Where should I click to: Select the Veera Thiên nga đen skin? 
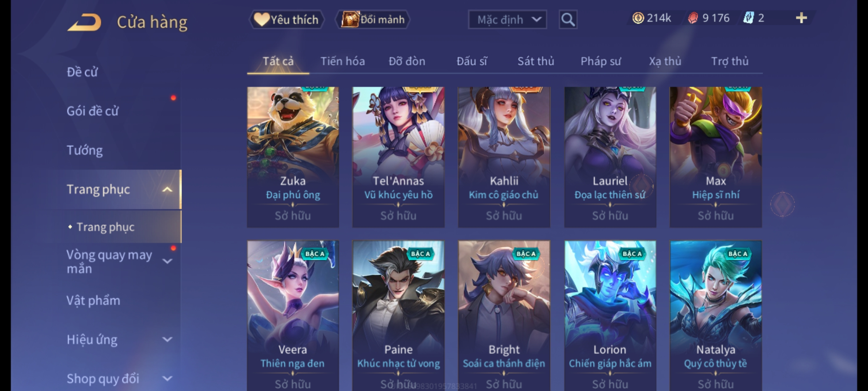click(293, 316)
